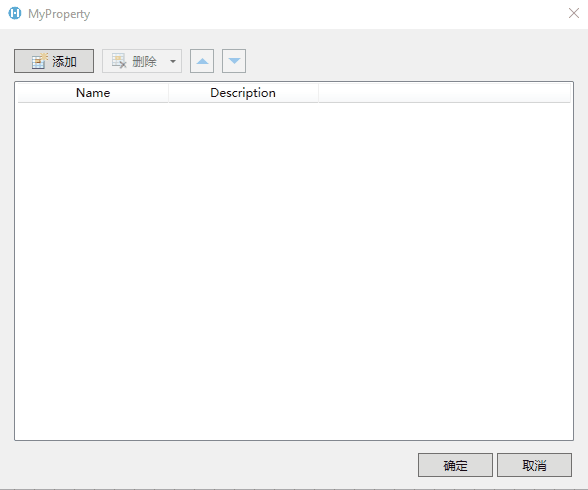588x490 pixels.
Task: Click the blank third column header
Action: click(x=444, y=93)
